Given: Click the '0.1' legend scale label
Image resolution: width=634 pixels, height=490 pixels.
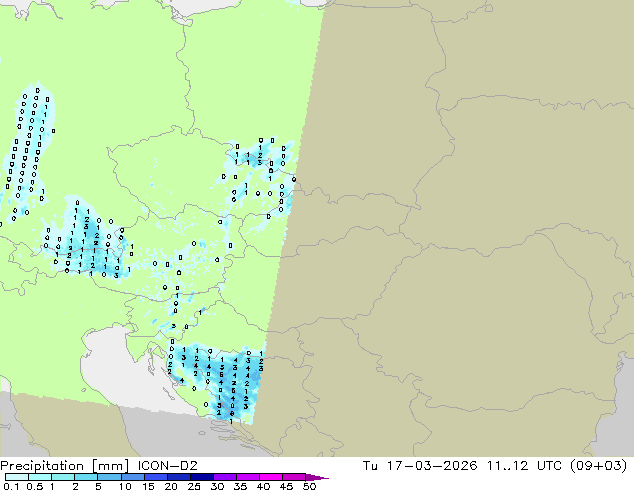Looking at the screenshot, I should 11,486.
